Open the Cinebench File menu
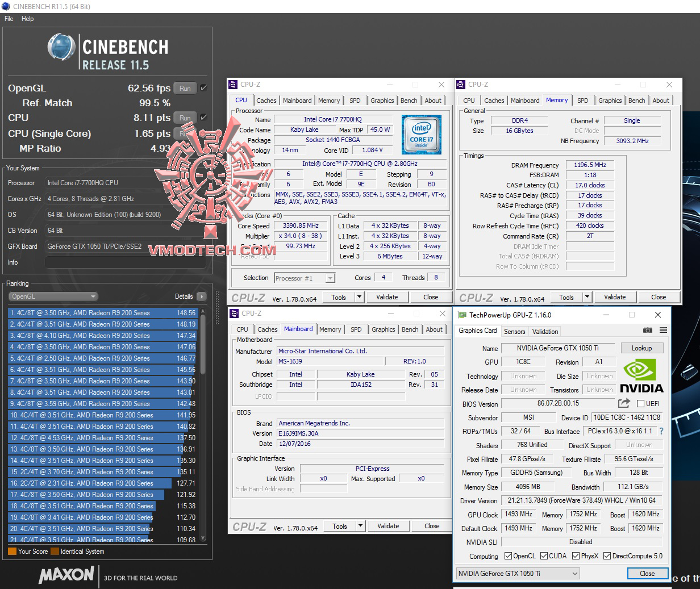The image size is (700, 589). point(9,19)
